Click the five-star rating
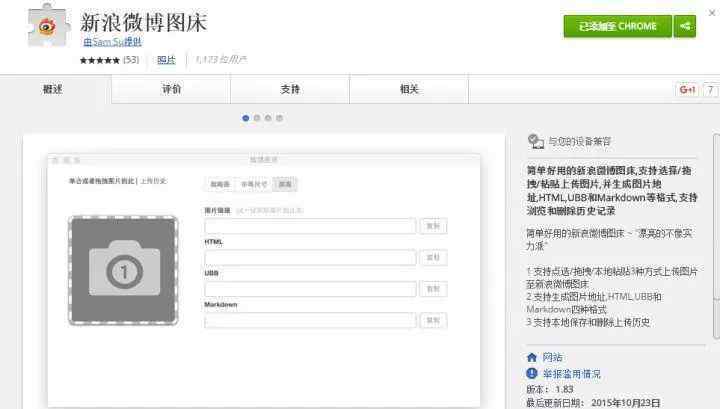 tap(100, 60)
